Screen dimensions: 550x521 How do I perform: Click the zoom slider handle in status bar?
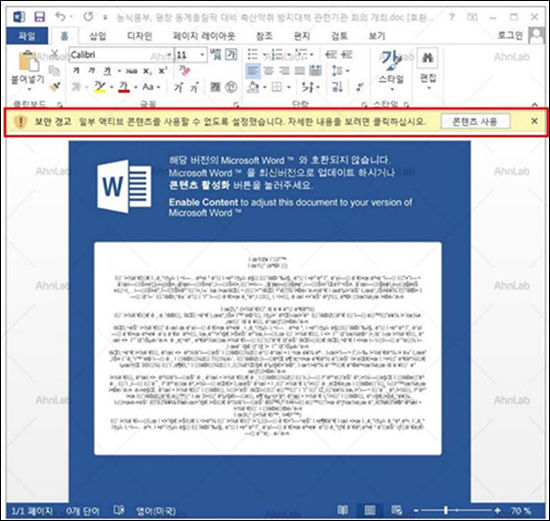(445, 510)
